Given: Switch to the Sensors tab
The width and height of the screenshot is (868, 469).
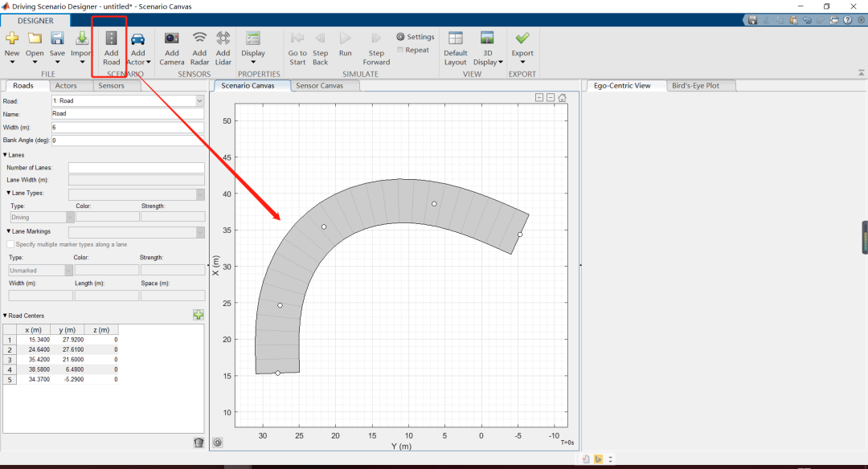Looking at the screenshot, I should coord(111,86).
